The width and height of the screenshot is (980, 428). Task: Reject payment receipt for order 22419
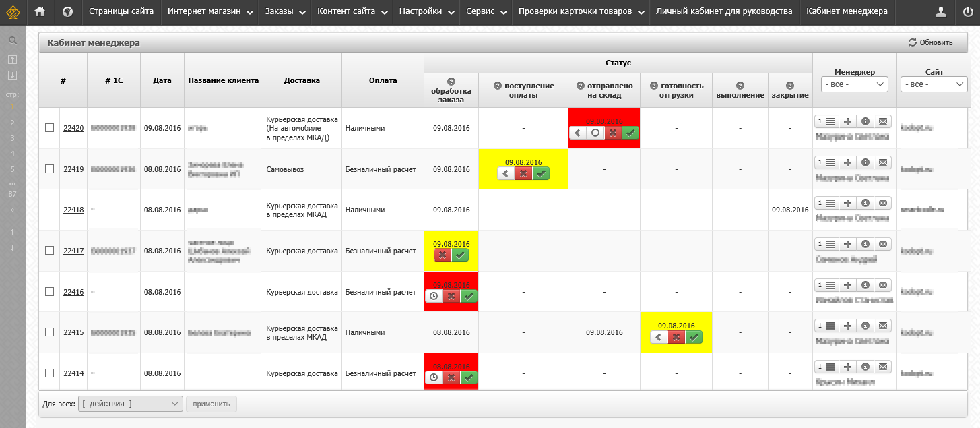tap(523, 173)
